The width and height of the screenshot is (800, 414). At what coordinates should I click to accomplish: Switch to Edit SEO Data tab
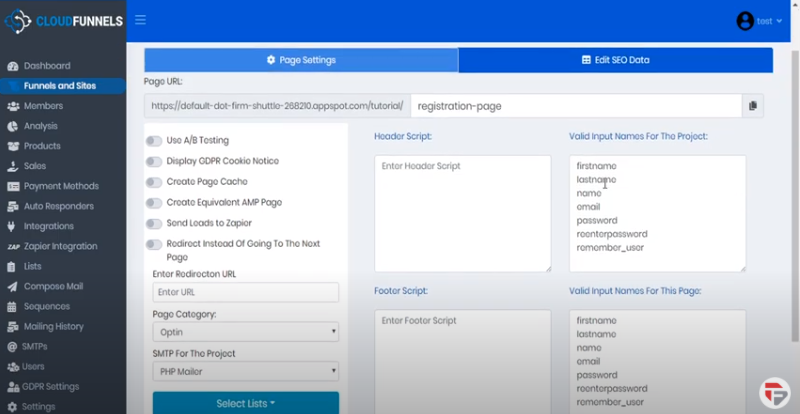tap(615, 60)
